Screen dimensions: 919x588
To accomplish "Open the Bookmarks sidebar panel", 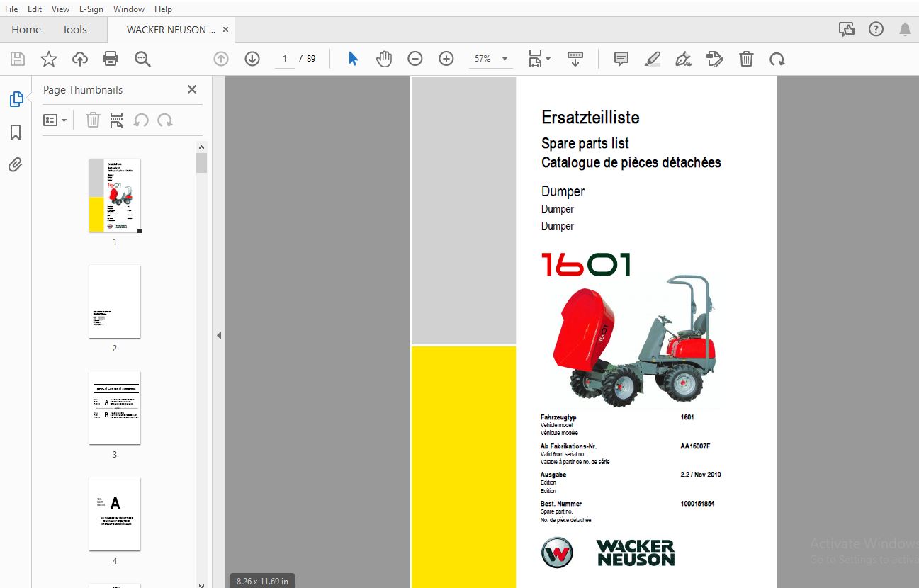I will (16, 132).
